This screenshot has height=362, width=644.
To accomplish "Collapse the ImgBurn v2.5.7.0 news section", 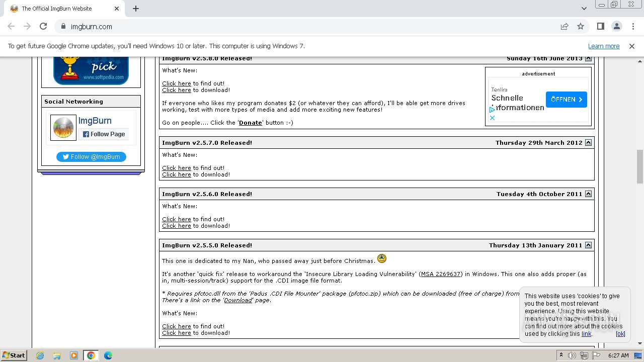I will tap(588, 143).
